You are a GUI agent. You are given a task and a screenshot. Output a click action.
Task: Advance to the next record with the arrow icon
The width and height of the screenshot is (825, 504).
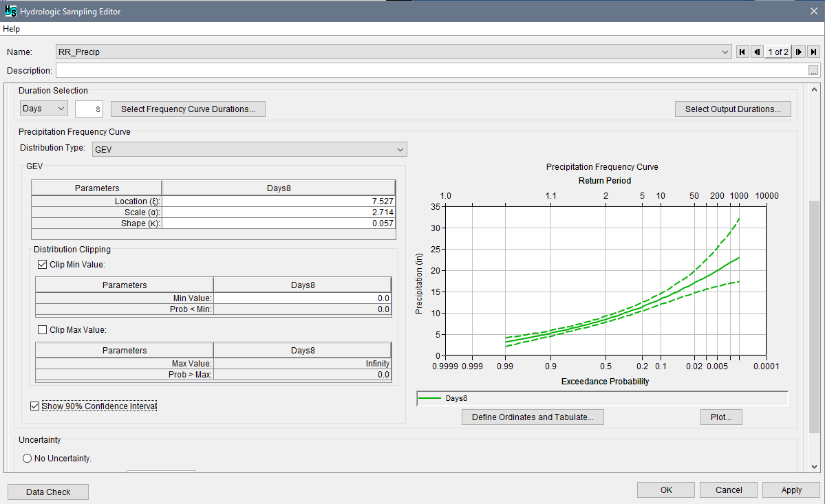coord(799,52)
